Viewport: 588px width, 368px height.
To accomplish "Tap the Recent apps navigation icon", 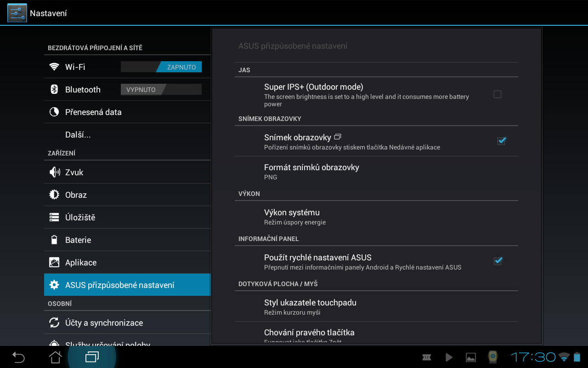I will click(91, 357).
